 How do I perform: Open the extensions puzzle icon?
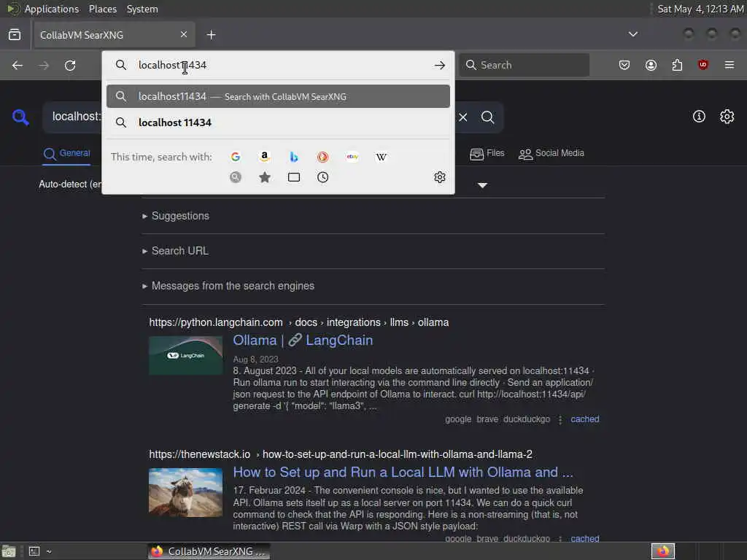[x=677, y=65]
